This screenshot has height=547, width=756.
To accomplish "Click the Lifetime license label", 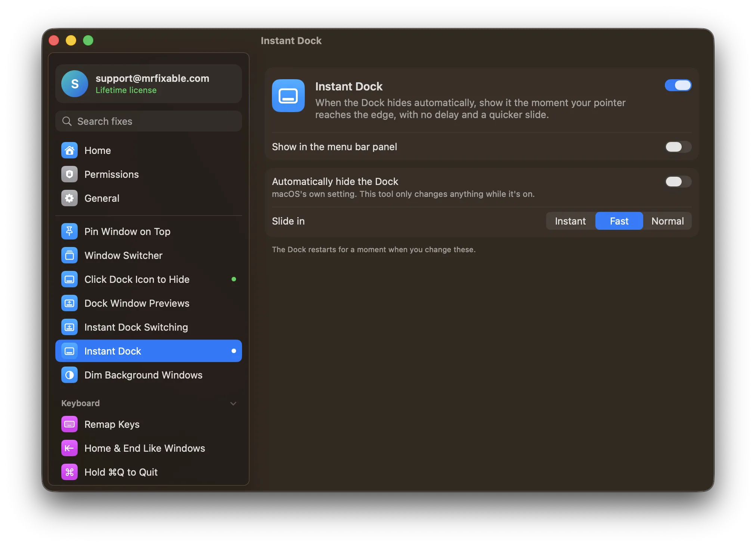I will point(126,90).
